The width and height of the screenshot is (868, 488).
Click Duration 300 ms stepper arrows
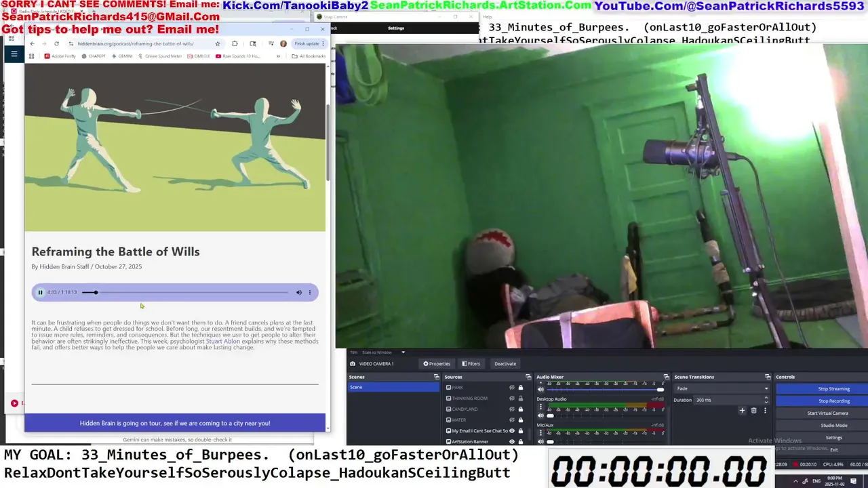766,400
